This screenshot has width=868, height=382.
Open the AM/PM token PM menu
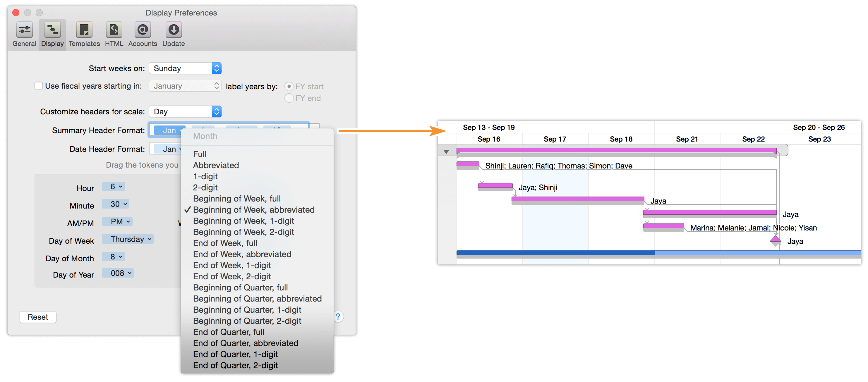point(117,222)
